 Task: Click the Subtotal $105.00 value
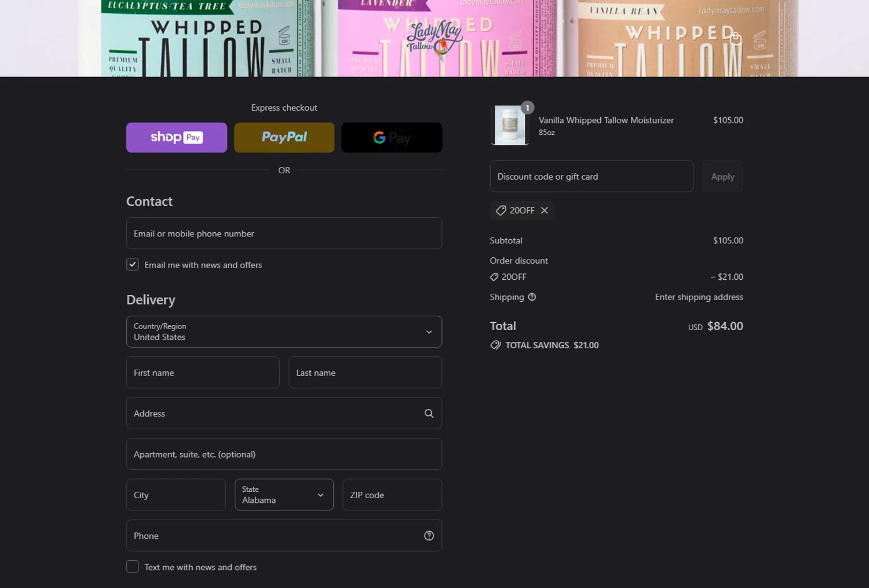point(728,240)
